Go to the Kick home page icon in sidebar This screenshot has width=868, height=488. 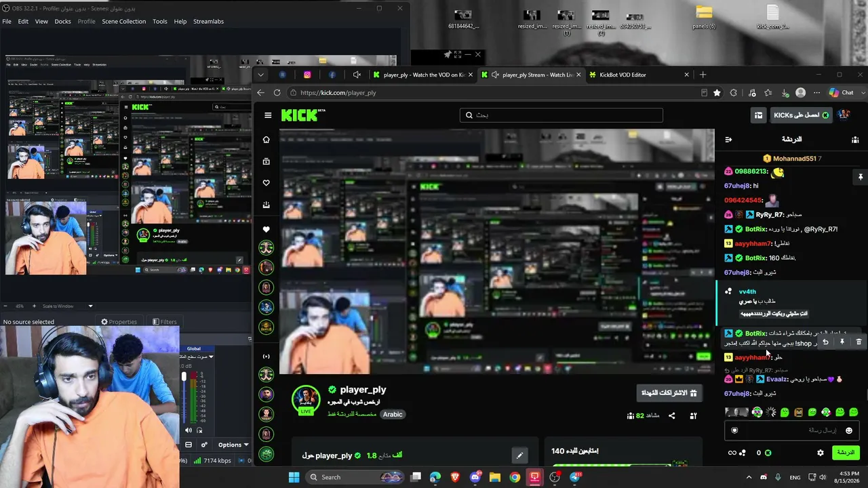[x=266, y=140]
